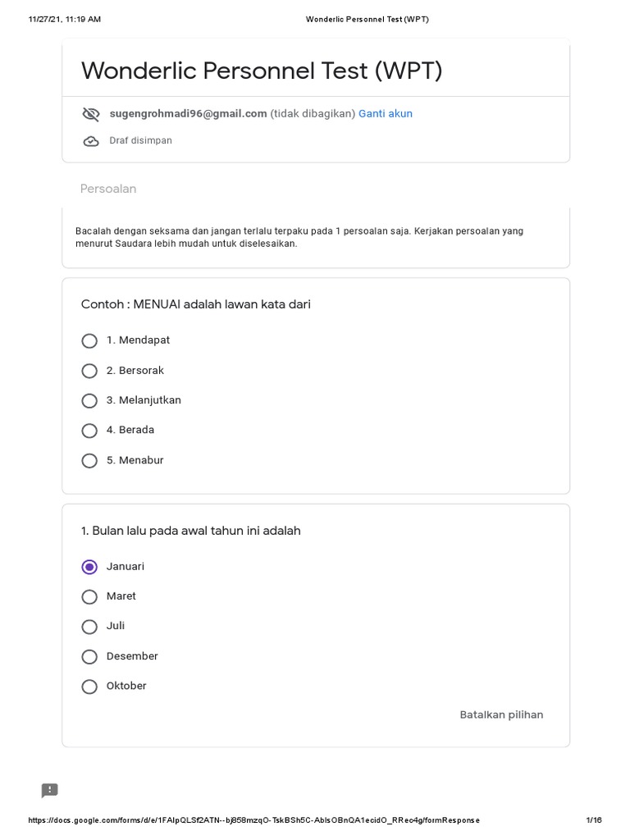
Task: Click the Wonderlic Personnel Test form title
Action: [x=261, y=71]
